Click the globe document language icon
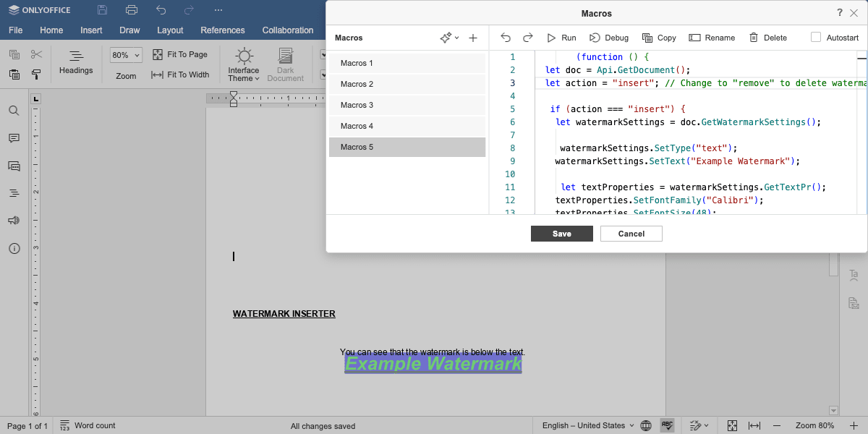868x434 pixels. coord(646,425)
